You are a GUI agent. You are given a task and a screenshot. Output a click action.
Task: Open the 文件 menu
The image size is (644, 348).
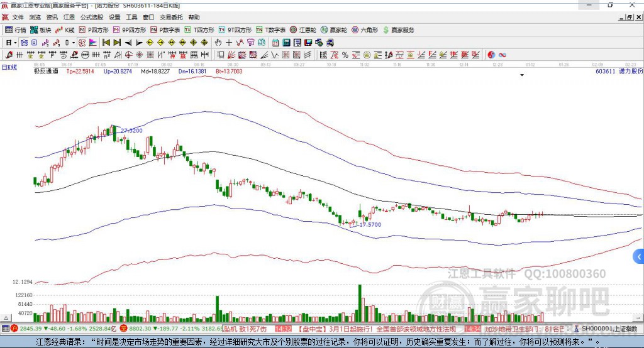[x=18, y=17]
